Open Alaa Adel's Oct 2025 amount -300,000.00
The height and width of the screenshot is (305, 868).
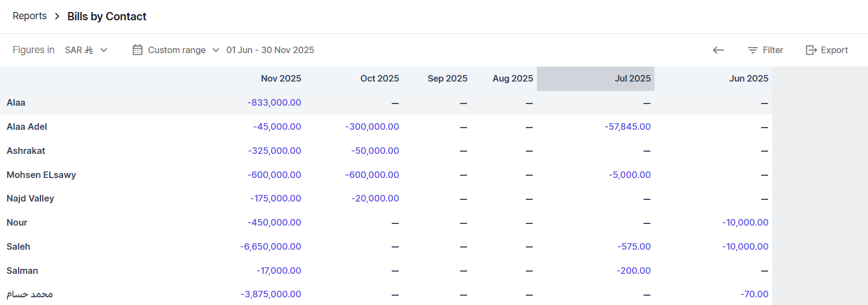(x=372, y=126)
